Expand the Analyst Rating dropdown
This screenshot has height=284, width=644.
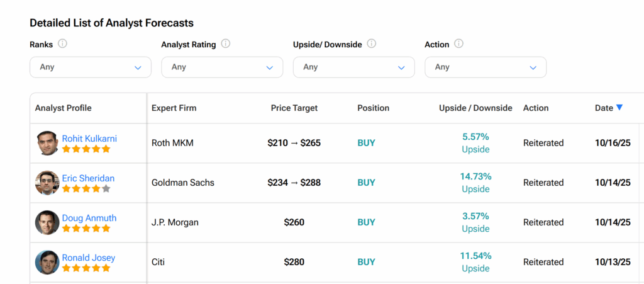[222, 67]
